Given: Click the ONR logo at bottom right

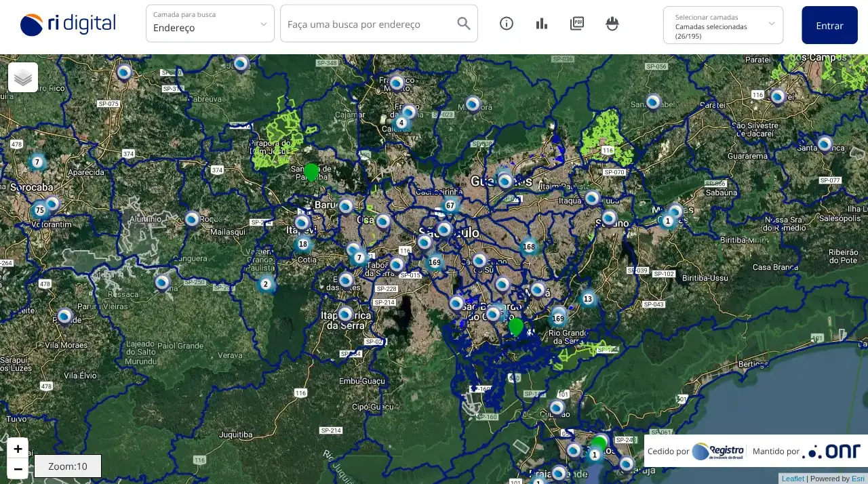Looking at the screenshot, I should pyautogui.click(x=831, y=451).
